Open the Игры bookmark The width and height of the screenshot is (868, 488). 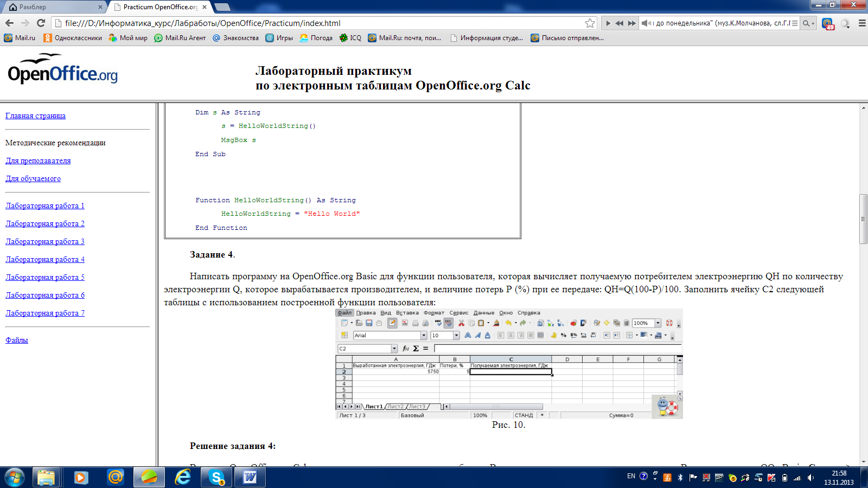279,38
